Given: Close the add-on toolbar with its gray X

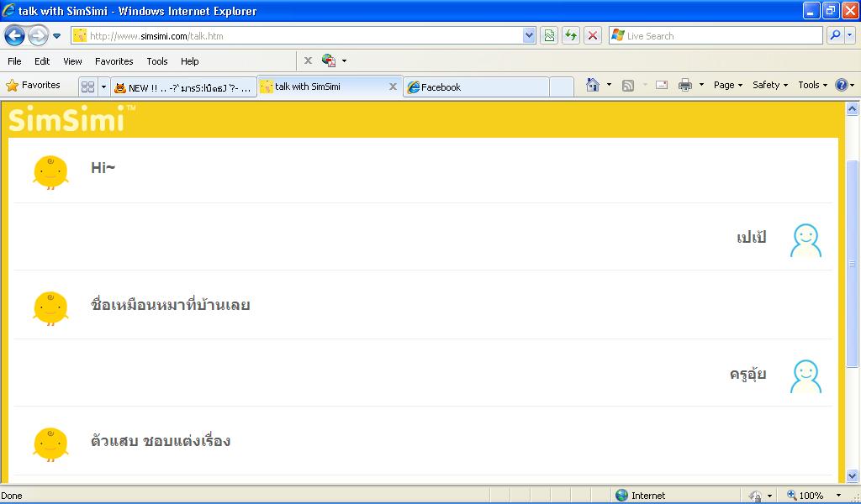Looking at the screenshot, I should [x=308, y=60].
